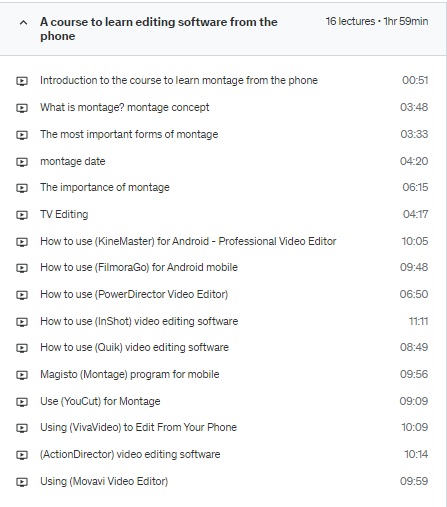Image resolution: width=447 pixels, height=507 pixels.
Task: Click video icon beside Movavi Video Editor lecture
Action: [x=22, y=482]
